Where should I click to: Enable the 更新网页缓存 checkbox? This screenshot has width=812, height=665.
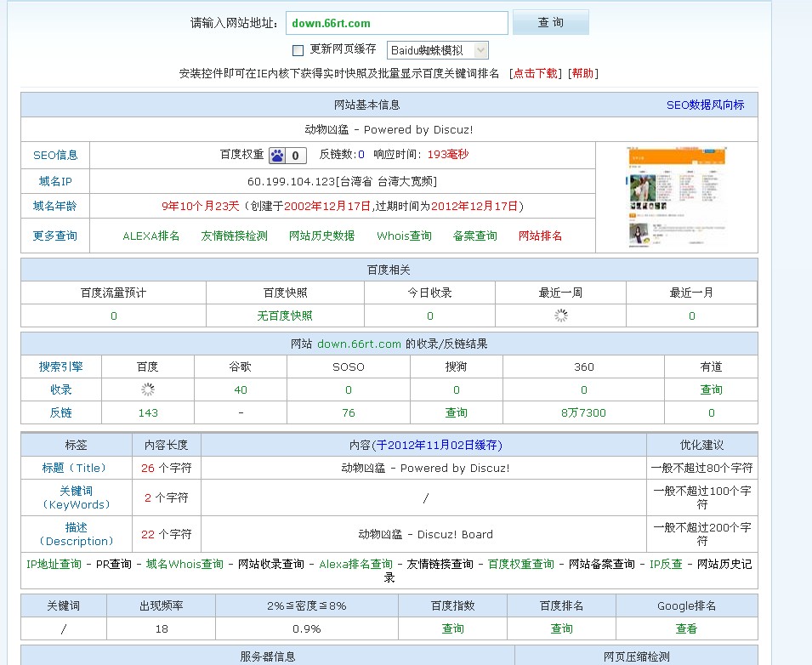(298, 50)
